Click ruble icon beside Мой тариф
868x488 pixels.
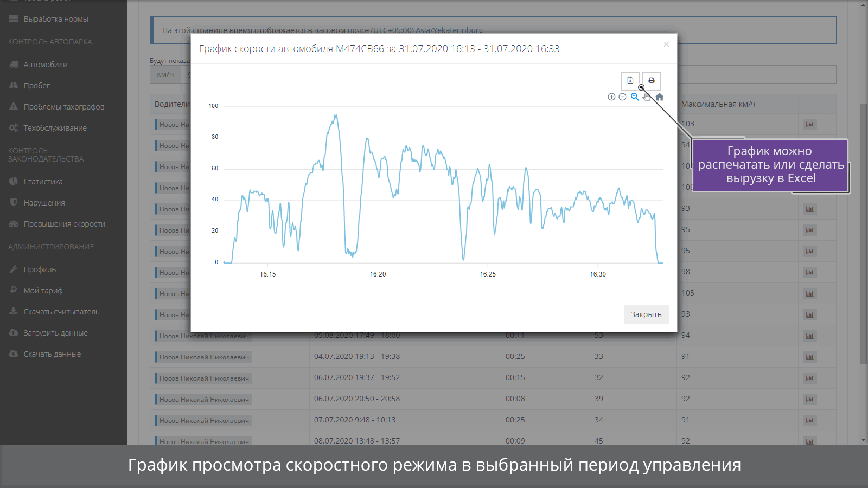tap(14, 290)
